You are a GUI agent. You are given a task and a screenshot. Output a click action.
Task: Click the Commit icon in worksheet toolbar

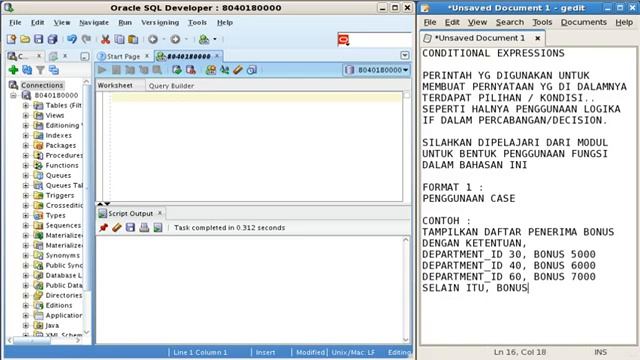[x=177, y=70]
